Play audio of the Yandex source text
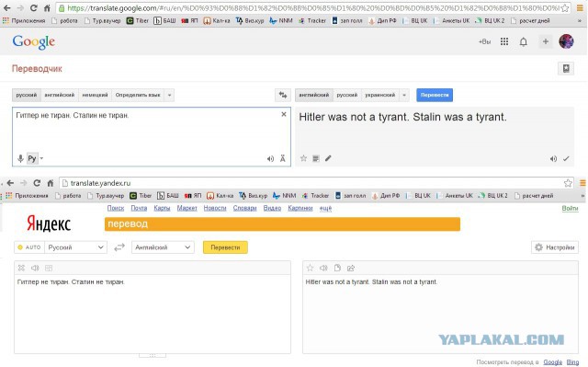 (x=35, y=268)
